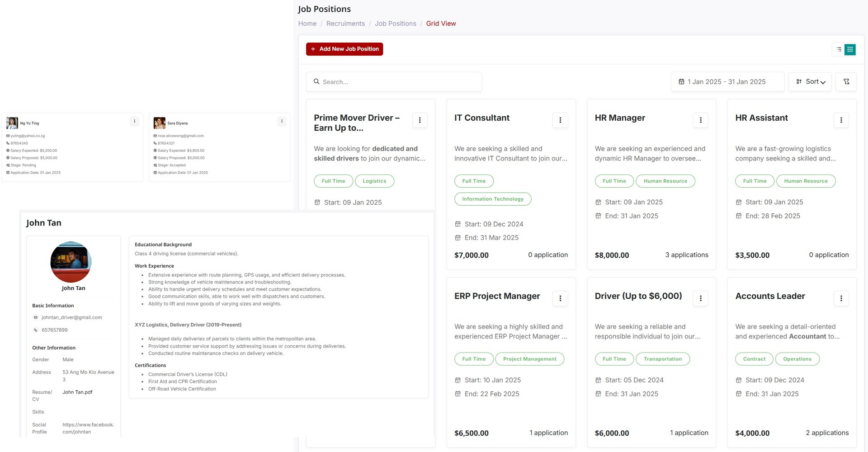Open HR Assistant card kebab menu
The width and height of the screenshot is (868, 452).
tap(841, 120)
